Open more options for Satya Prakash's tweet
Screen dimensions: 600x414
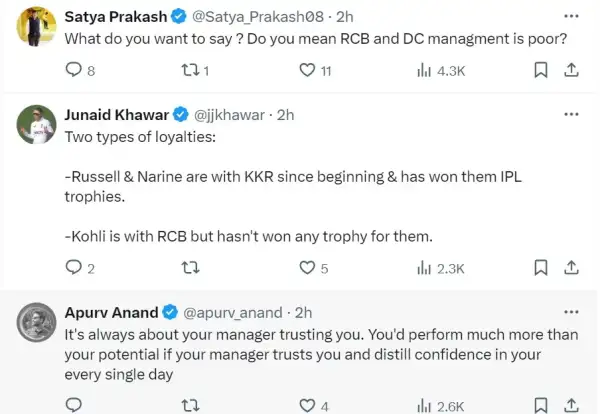pyautogui.click(x=570, y=17)
